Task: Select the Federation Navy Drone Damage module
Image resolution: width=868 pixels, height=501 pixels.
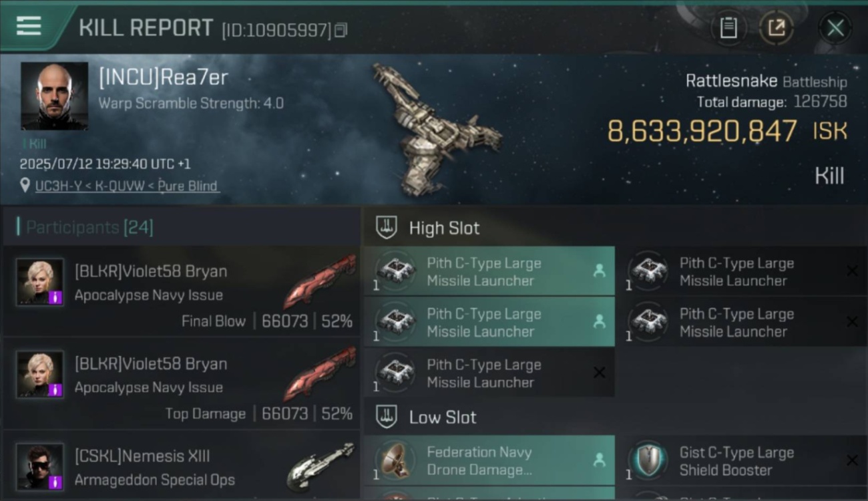Action: tap(489, 460)
